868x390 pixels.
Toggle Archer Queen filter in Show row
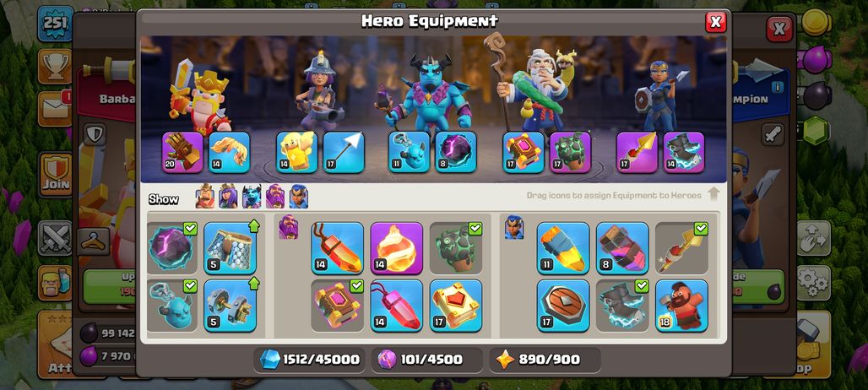228,197
